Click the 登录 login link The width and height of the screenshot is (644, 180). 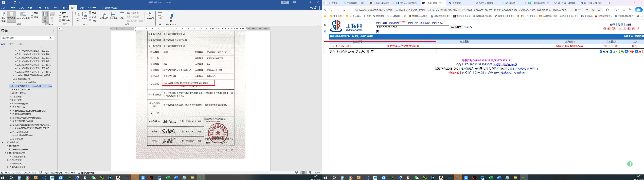[x=620, y=25]
